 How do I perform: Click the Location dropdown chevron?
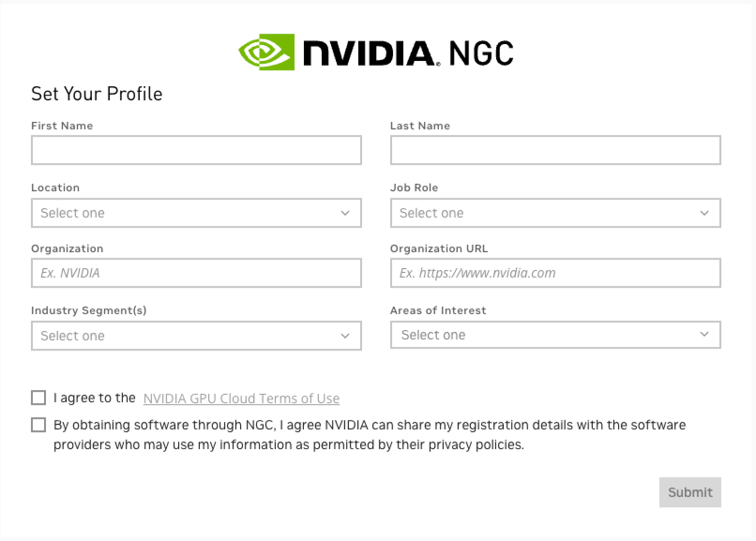click(345, 213)
